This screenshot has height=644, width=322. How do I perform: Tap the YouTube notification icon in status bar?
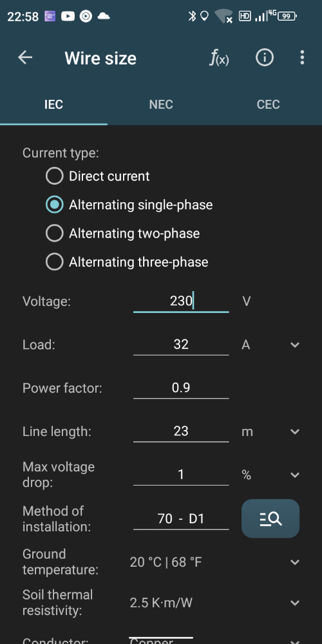tap(68, 17)
